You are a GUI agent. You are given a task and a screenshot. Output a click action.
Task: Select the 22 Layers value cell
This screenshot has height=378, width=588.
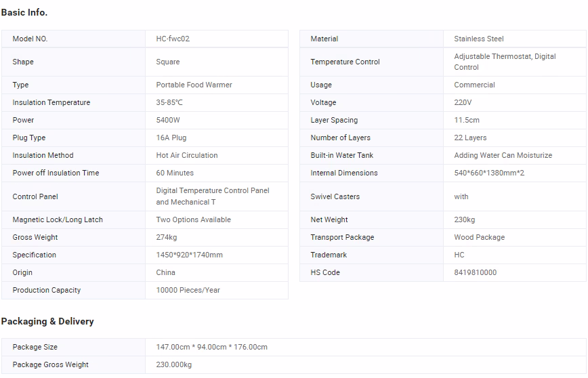click(x=470, y=138)
